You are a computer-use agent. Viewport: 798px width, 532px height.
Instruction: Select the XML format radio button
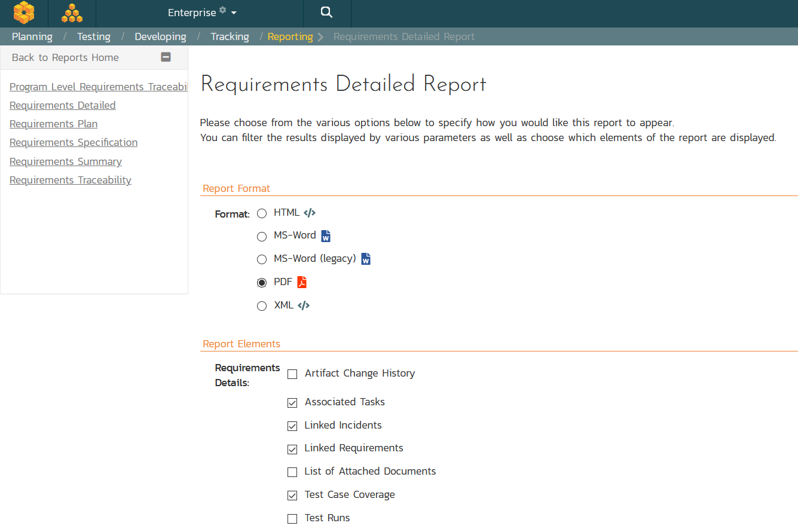click(x=262, y=306)
